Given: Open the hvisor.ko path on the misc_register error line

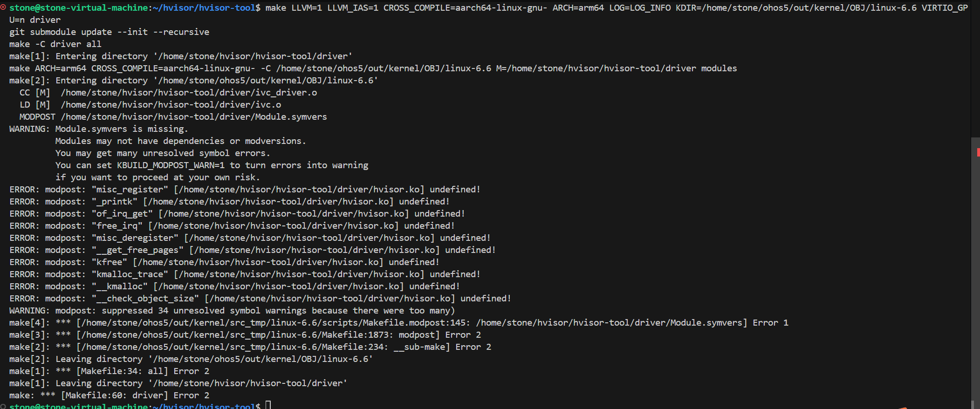Looking at the screenshot, I should tap(299, 189).
